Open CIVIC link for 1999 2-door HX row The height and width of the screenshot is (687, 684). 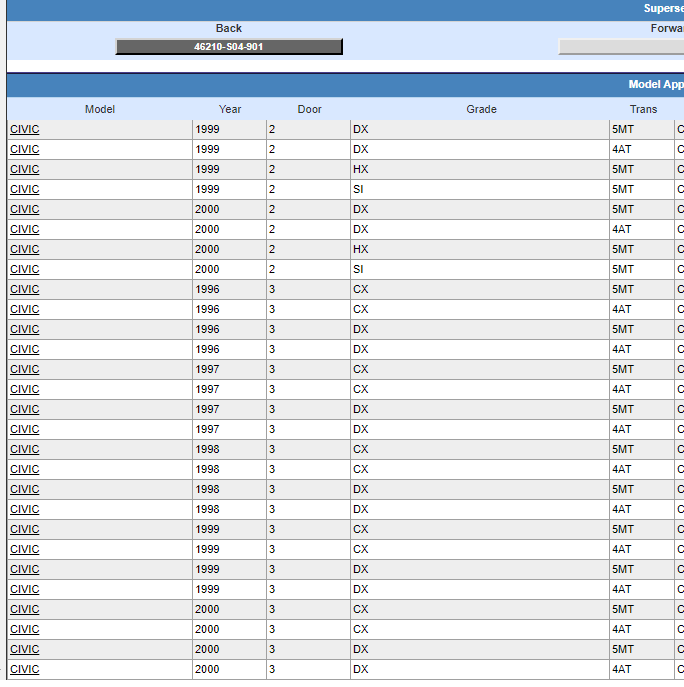coord(25,169)
